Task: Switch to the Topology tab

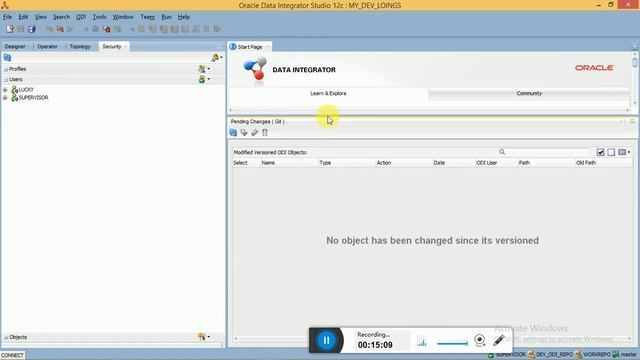Action: click(80, 47)
